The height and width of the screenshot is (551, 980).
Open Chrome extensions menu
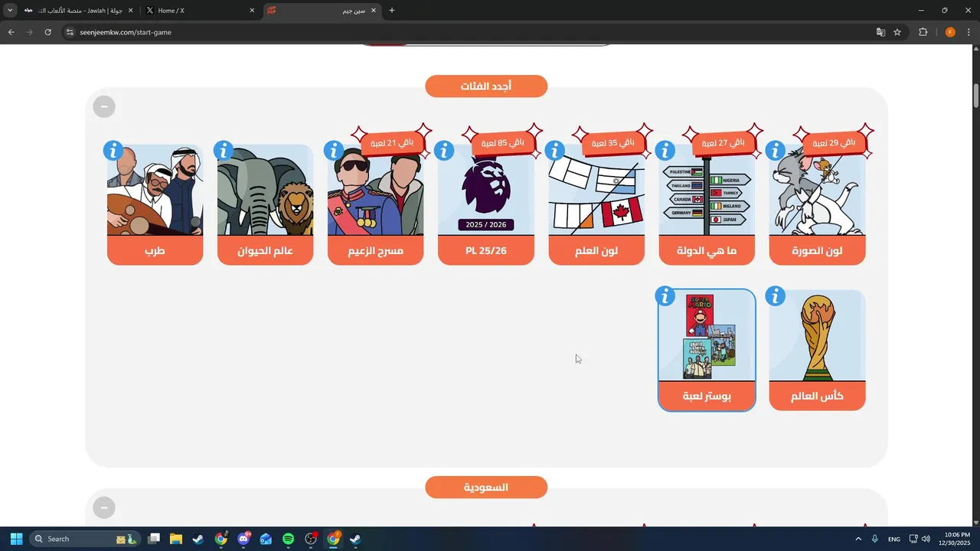[x=923, y=32]
